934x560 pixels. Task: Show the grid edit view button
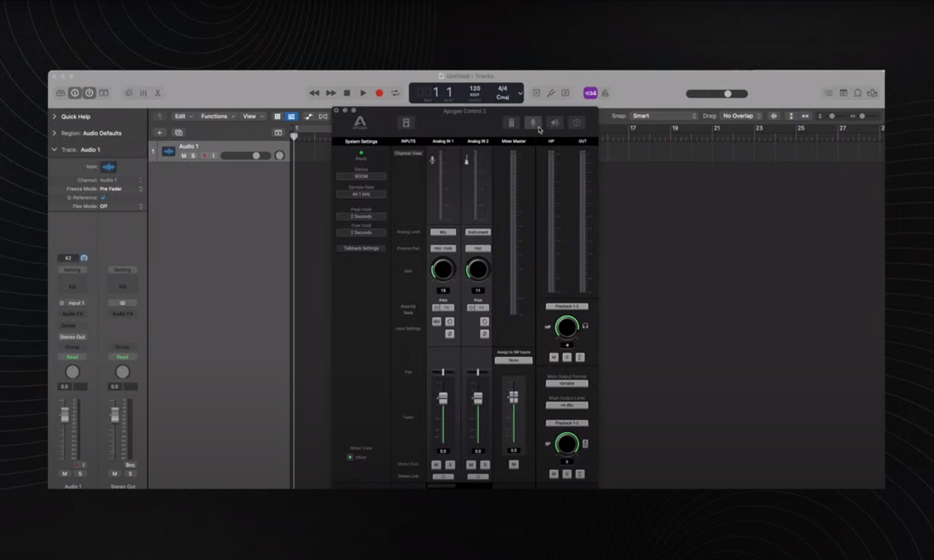(x=277, y=116)
